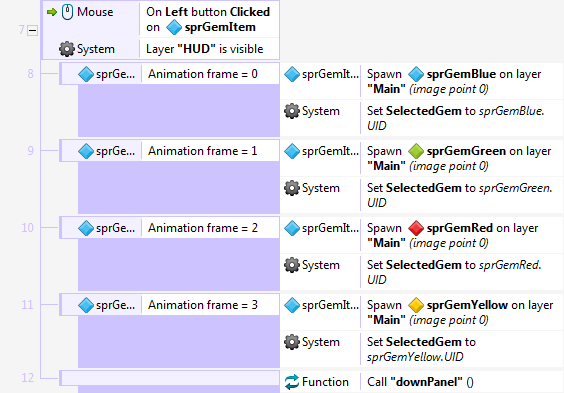Collapse event 7 with the minus box
Image resolution: width=564 pixels, height=393 pixels.
pos(32,31)
